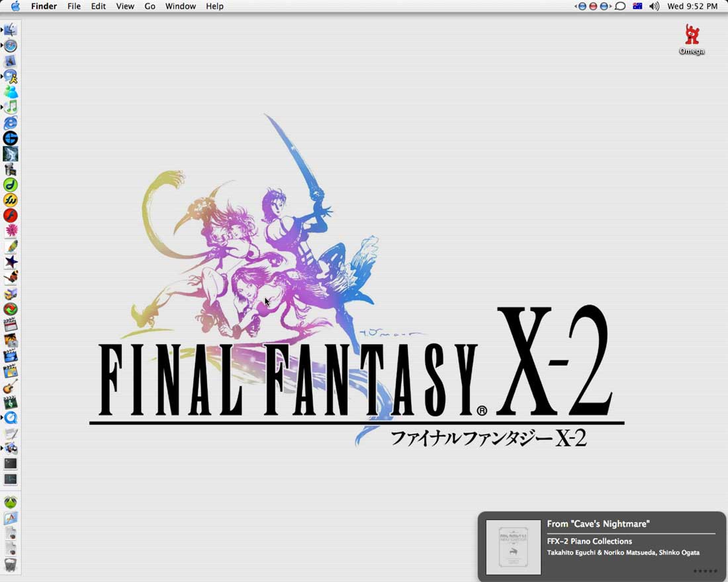Open the Edit menu
Viewport: 728px width, 582px height.
click(x=98, y=6)
